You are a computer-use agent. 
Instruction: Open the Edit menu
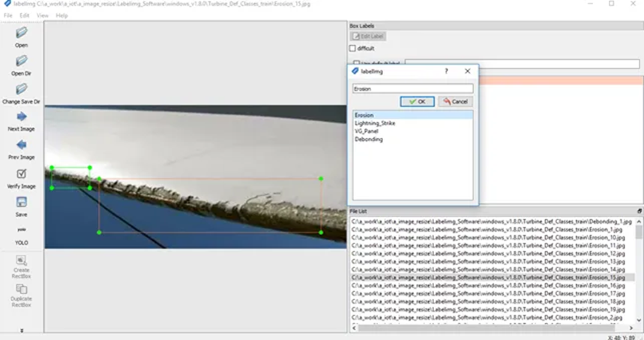[x=24, y=16]
